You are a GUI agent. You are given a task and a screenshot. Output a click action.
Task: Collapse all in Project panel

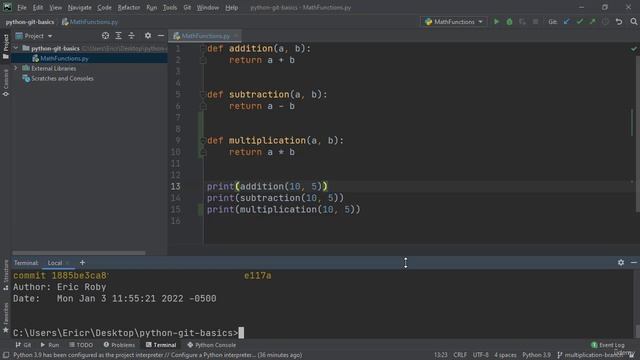coord(131,36)
